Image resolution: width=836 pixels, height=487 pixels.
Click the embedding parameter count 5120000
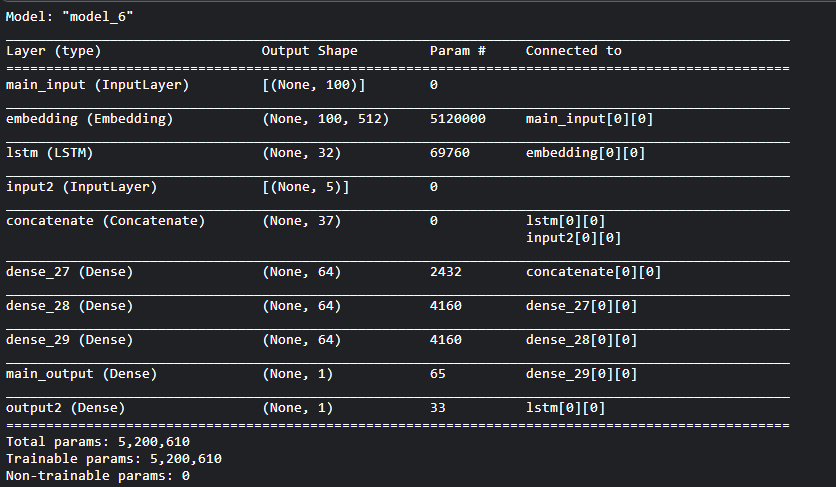457,119
